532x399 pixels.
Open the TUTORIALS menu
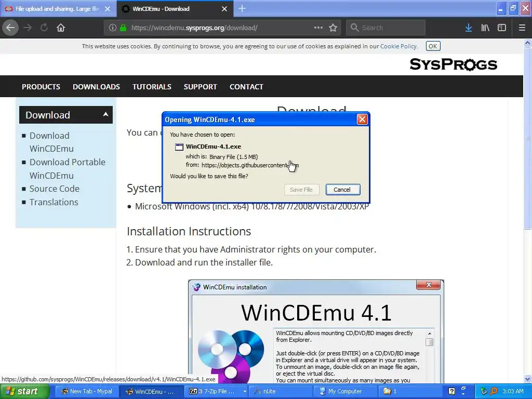pos(152,87)
